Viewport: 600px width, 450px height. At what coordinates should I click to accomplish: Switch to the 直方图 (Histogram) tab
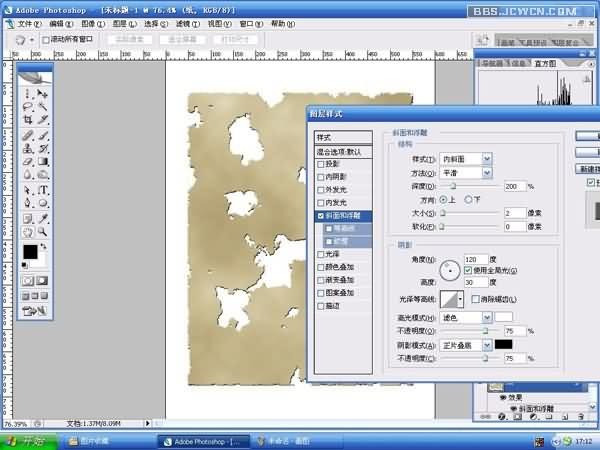pyautogui.click(x=545, y=63)
